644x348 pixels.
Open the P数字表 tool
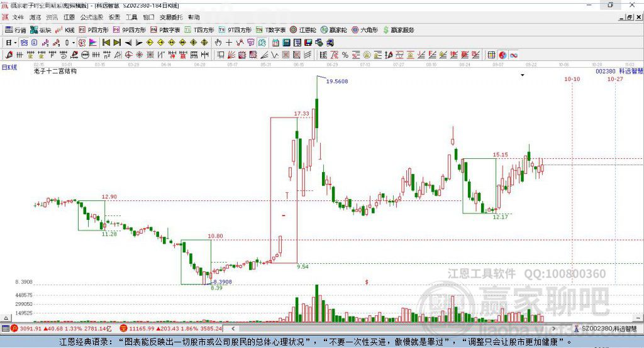tap(165, 30)
